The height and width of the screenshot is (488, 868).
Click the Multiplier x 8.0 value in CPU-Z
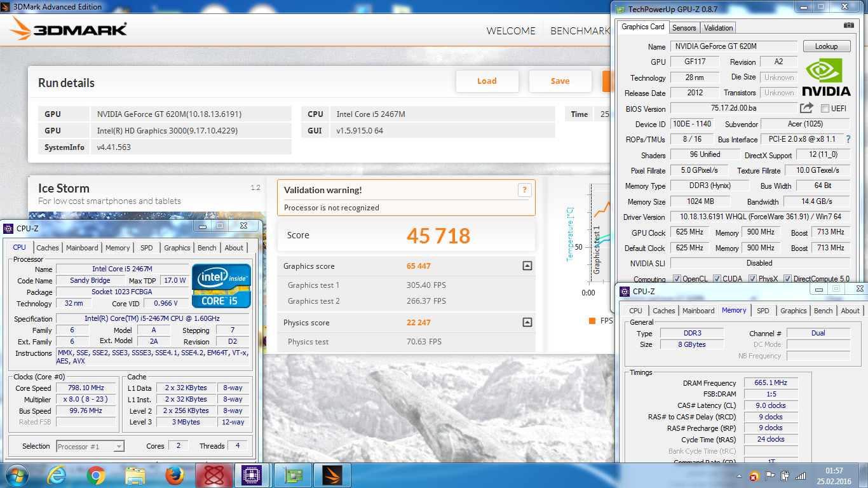[86, 400]
